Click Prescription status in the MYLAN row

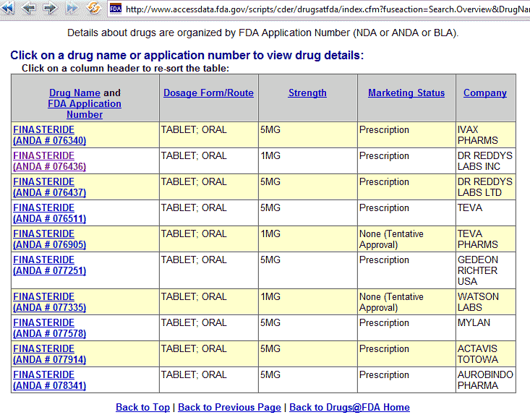(384, 322)
